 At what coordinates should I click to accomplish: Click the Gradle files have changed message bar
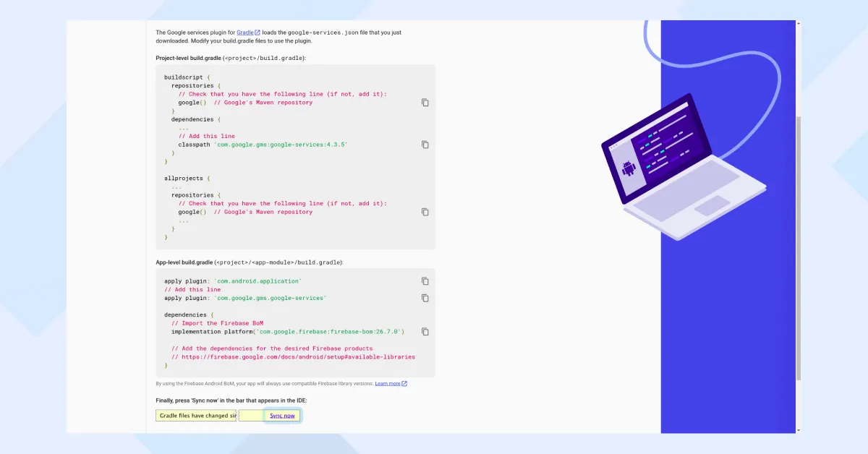pyautogui.click(x=195, y=415)
